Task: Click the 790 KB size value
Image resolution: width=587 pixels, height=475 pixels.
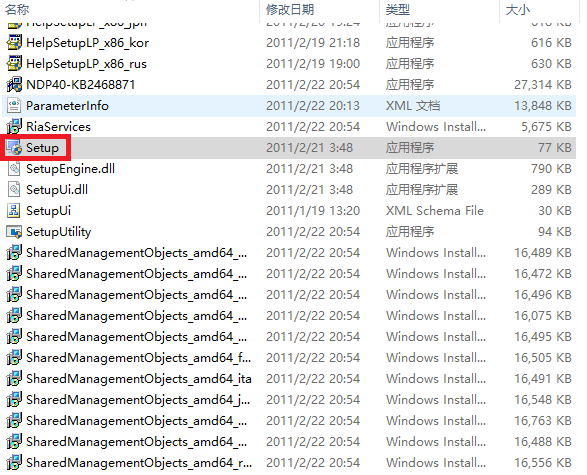Action: [551, 169]
